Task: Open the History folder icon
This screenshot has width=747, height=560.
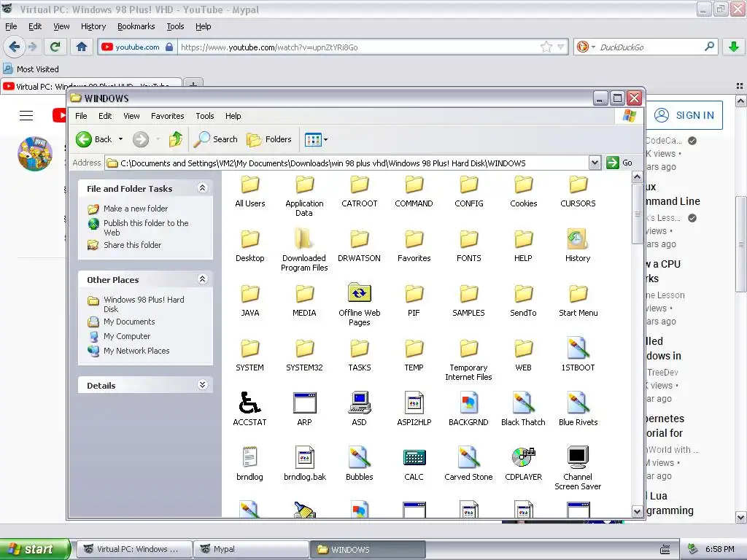Action: pos(578,239)
